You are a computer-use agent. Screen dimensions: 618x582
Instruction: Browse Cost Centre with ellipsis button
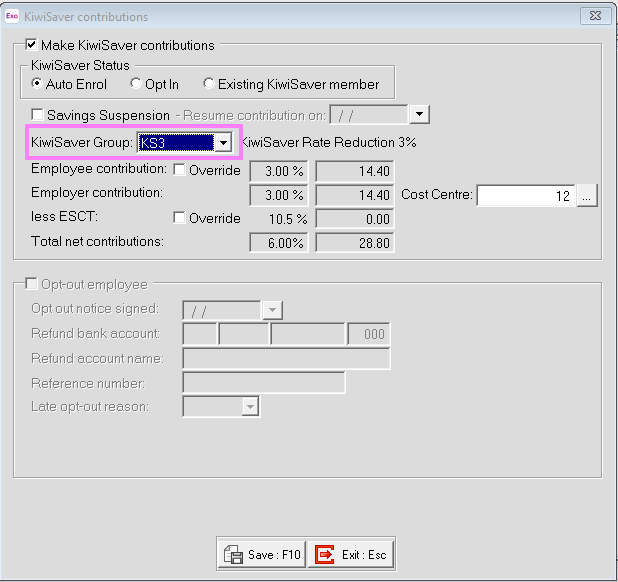point(587,195)
